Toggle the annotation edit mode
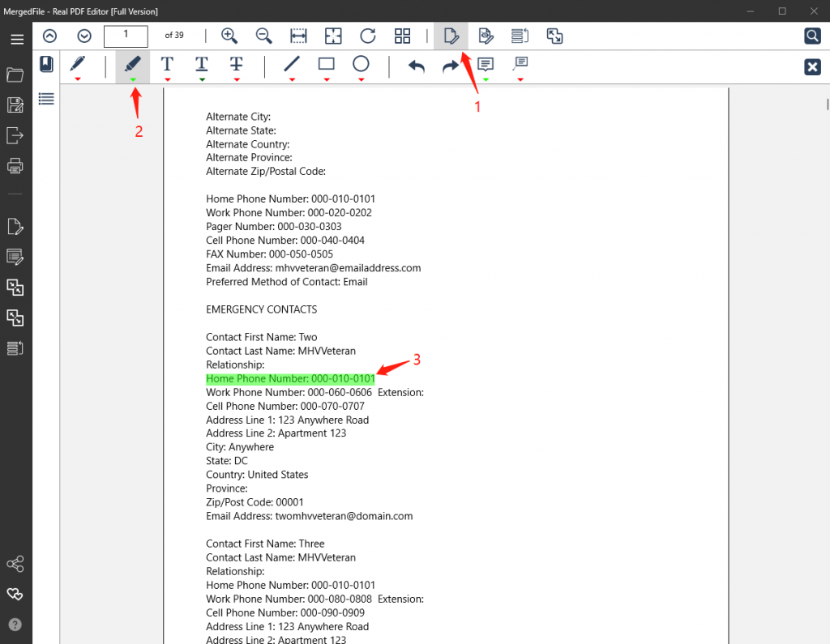The image size is (830, 644). [x=451, y=36]
